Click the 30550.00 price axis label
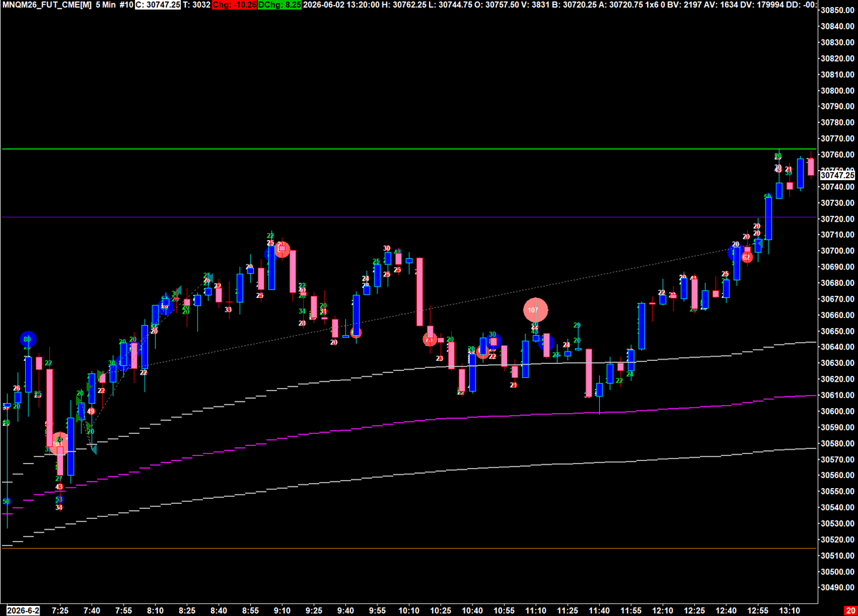Image resolution: width=858 pixels, height=616 pixels. coord(839,491)
